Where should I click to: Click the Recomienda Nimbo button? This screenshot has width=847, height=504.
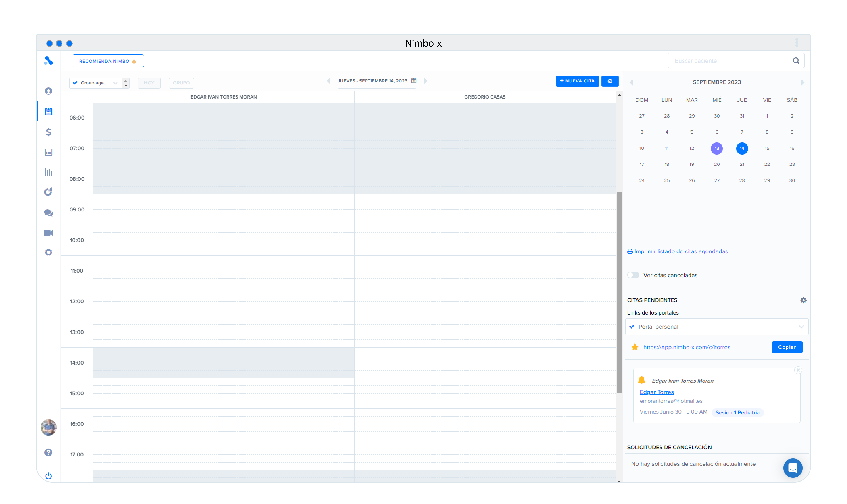click(108, 61)
